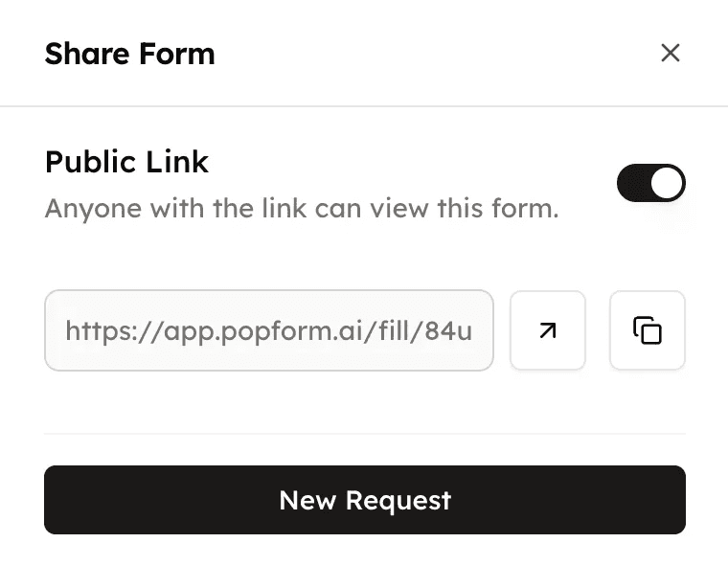Launch the shared form via external-link icon

pyautogui.click(x=547, y=330)
